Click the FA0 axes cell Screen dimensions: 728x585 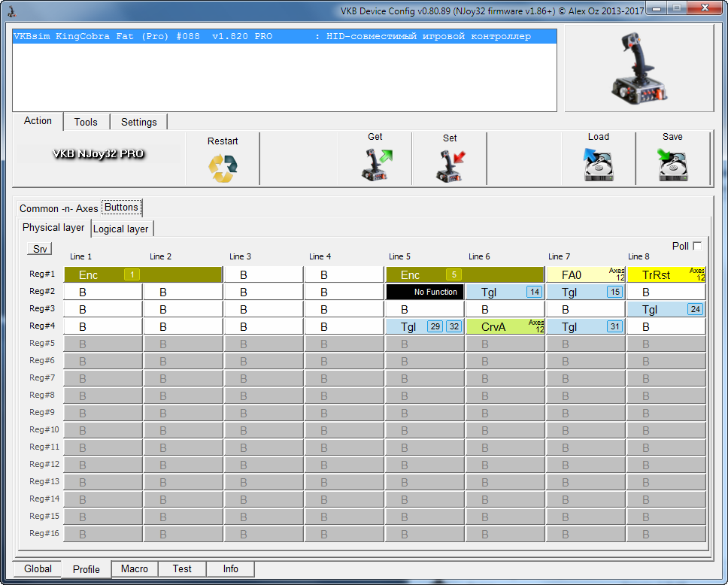585,275
